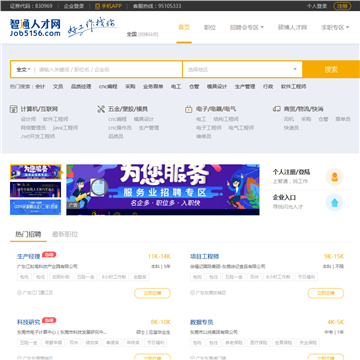Select the third carousel banner thumbnail
Image resolution: width=360 pixels, height=360 pixels.
pos(35,207)
